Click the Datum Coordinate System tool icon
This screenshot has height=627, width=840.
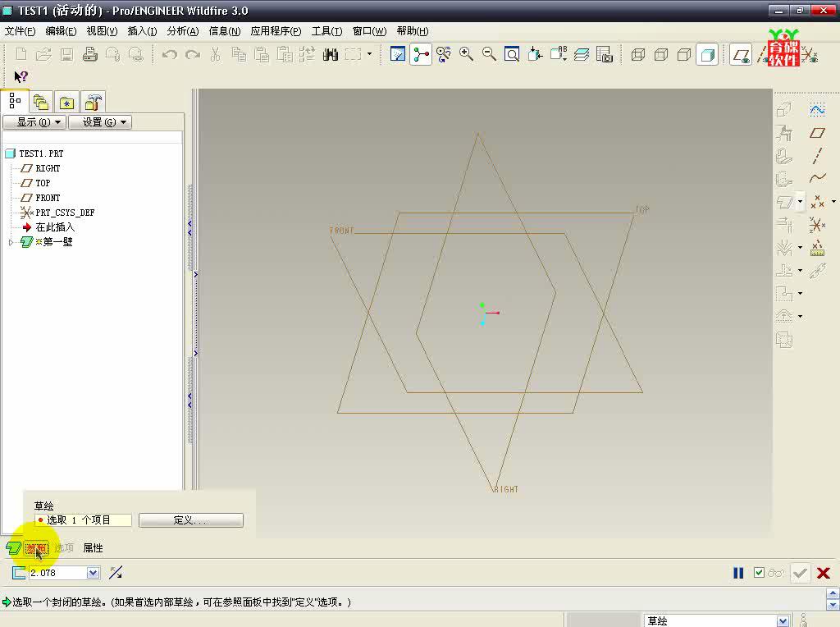pos(817,225)
